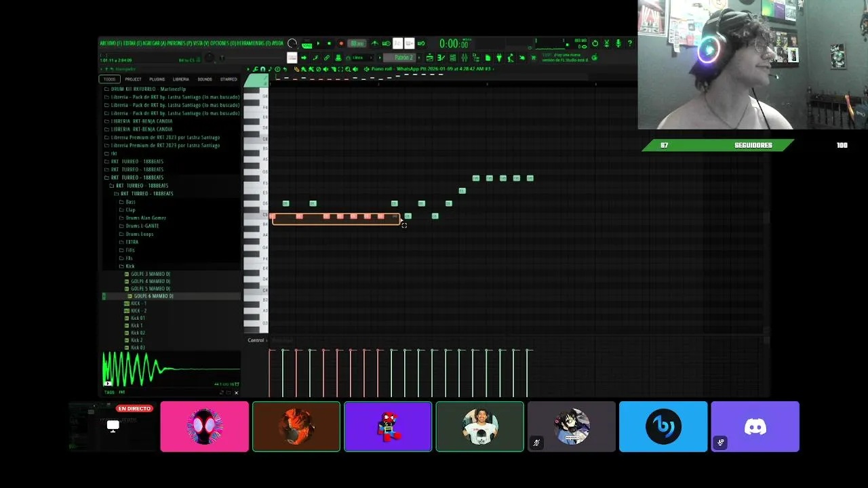Select the TODOS browser tab
The width and height of the screenshot is (868, 488).
click(x=110, y=79)
